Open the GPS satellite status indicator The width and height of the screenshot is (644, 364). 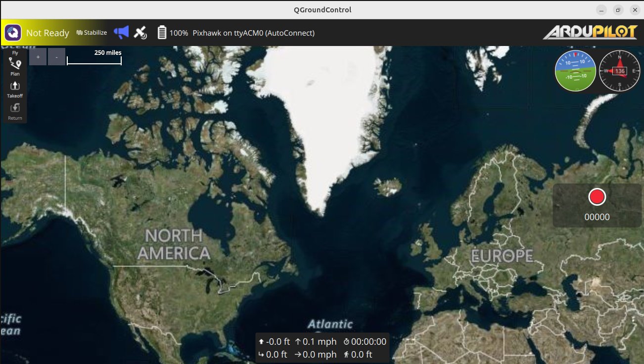[x=140, y=33]
